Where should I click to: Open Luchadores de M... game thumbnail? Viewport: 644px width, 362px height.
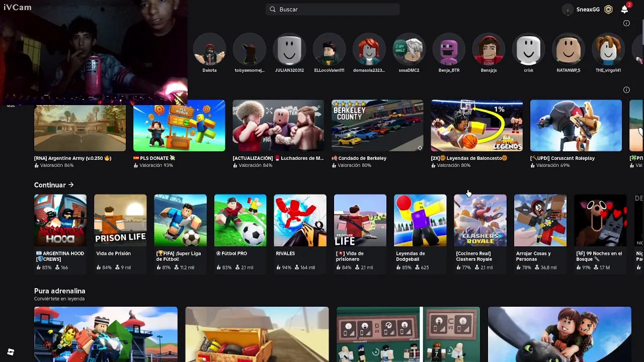tap(278, 126)
